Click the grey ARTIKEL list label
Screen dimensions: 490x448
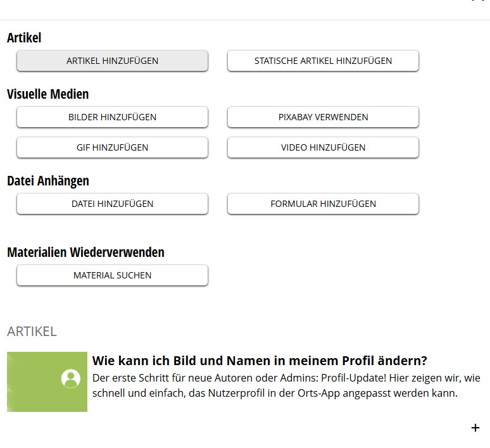pos(32,332)
